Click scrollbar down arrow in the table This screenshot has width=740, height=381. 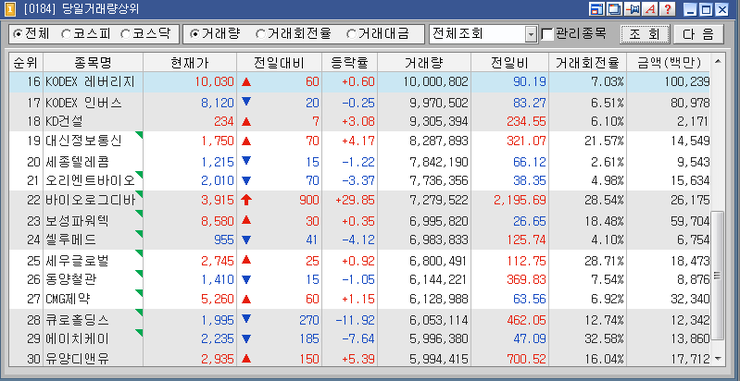717,359
